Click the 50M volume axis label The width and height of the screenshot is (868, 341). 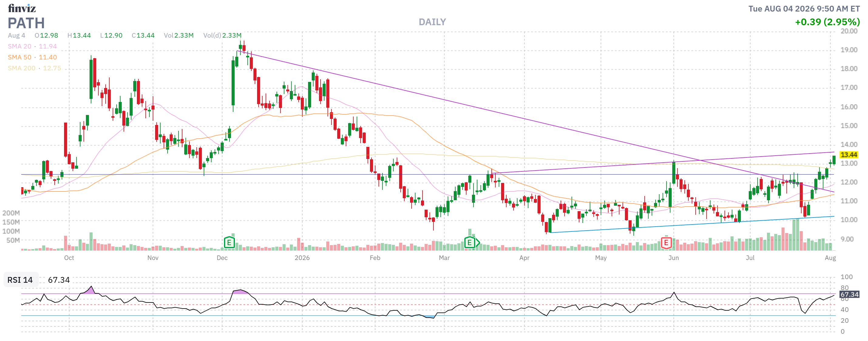[x=13, y=240]
